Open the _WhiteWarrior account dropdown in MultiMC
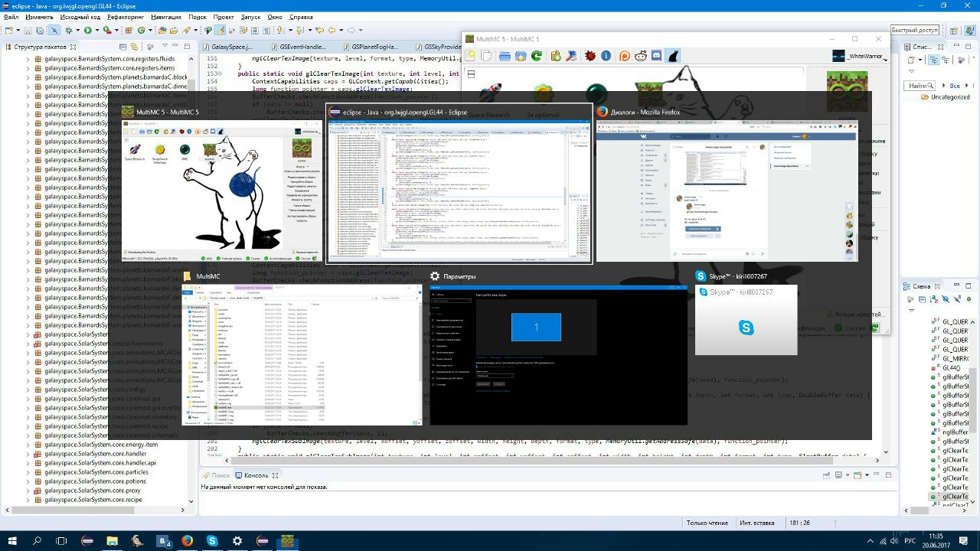Image resolution: width=980 pixels, height=551 pixels. pos(860,56)
